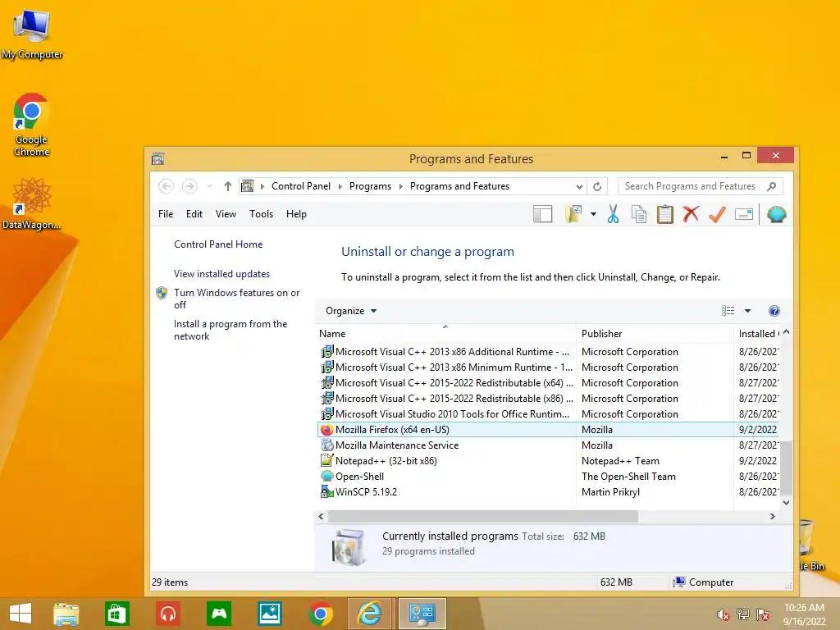
Task: Click Control Panel in breadcrumb
Action: (x=300, y=186)
